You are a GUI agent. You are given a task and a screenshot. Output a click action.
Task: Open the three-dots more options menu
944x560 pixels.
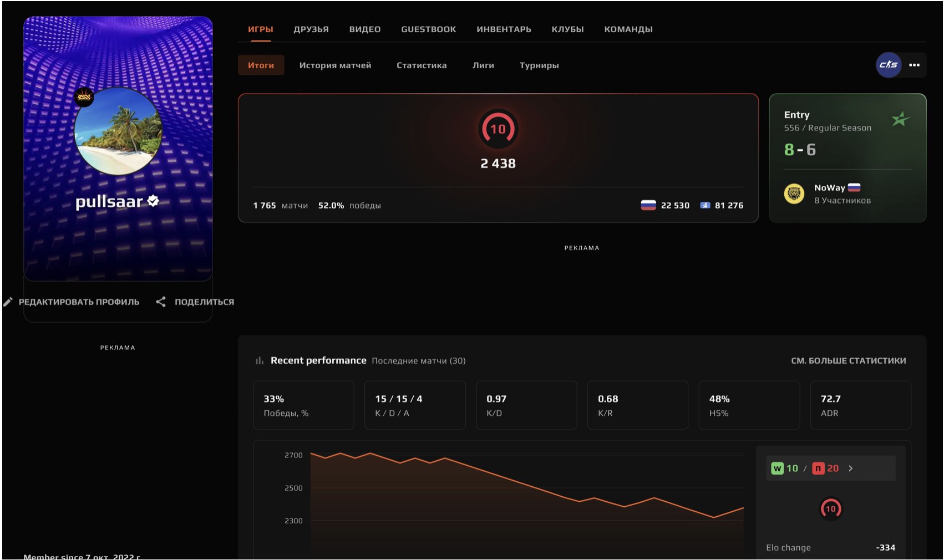914,65
